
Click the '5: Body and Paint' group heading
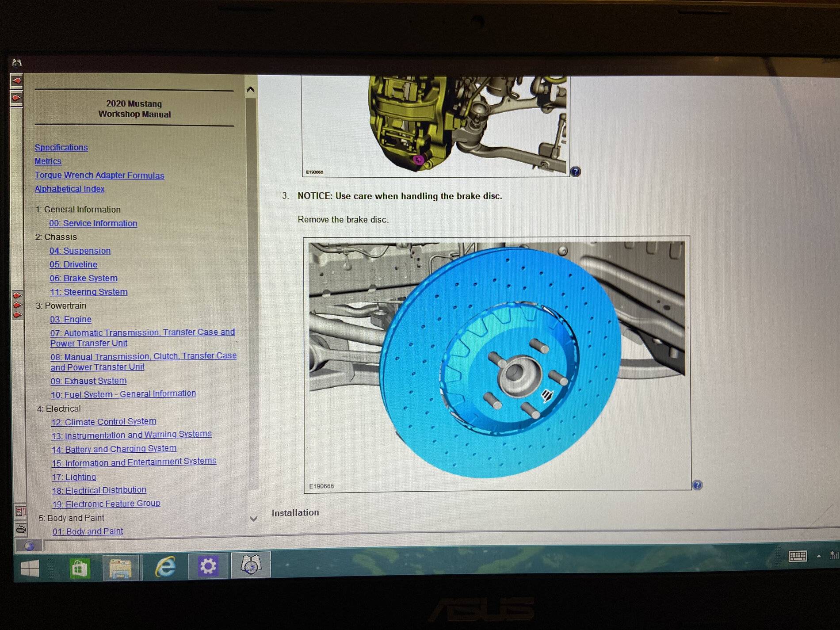point(71,518)
